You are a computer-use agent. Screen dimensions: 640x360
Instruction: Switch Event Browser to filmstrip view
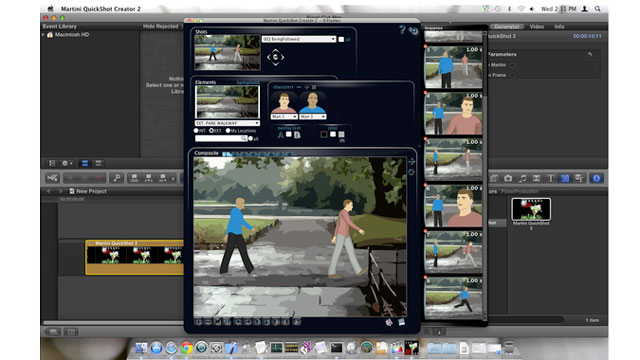coord(85,163)
